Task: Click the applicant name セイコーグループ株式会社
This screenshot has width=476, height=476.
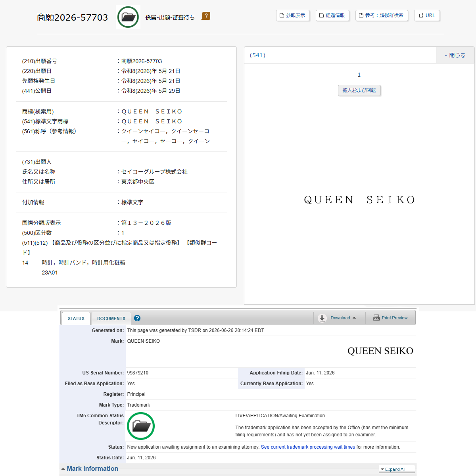Action: 154,172
